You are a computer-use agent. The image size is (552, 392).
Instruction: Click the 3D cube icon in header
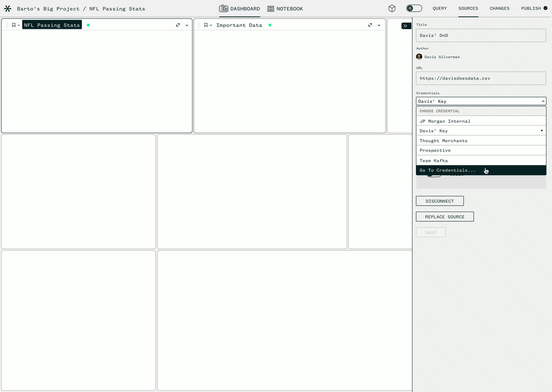click(x=392, y=8)
